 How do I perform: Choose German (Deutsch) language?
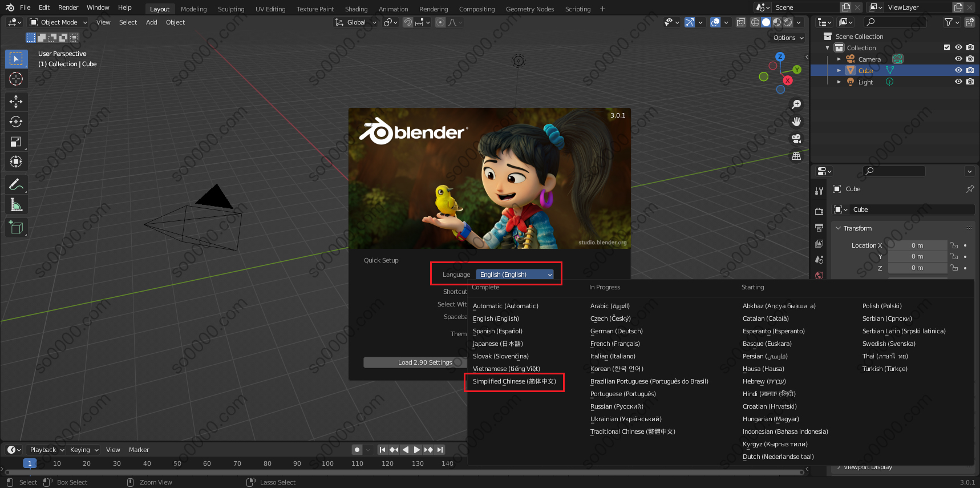pyautogui.click(x=616, y=331)
